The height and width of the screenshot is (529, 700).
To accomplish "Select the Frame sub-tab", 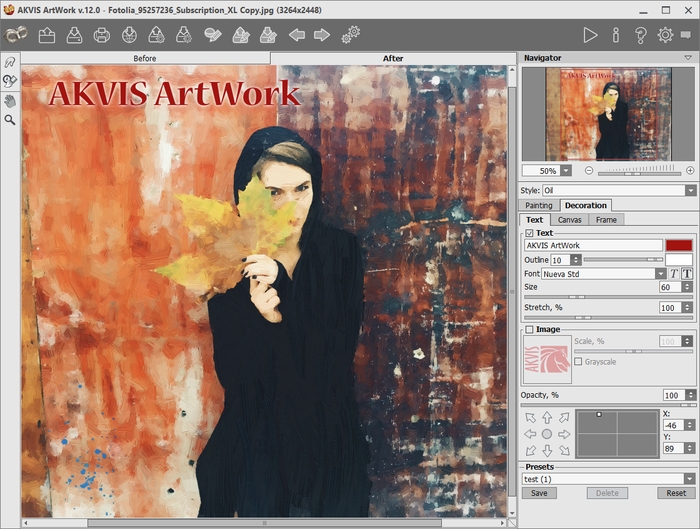I will (x=606, y=220).
